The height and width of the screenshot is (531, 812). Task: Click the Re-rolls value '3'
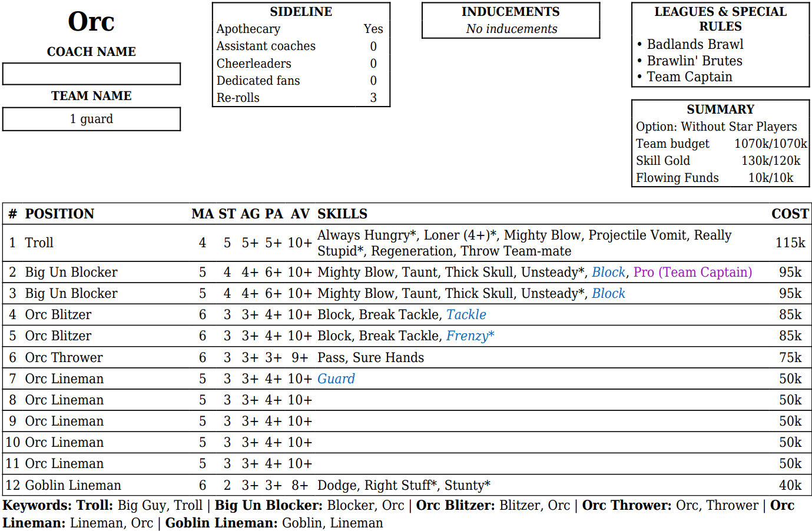click(x=373, y=98)
